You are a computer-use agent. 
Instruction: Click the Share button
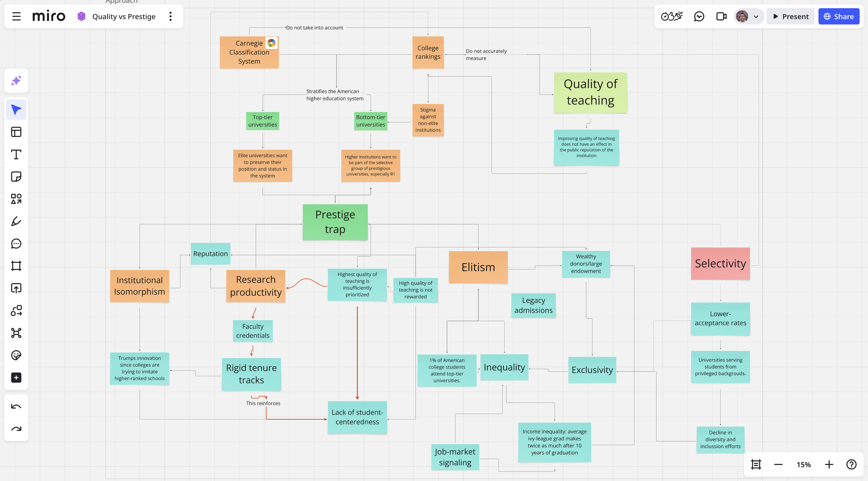(838, 17)
